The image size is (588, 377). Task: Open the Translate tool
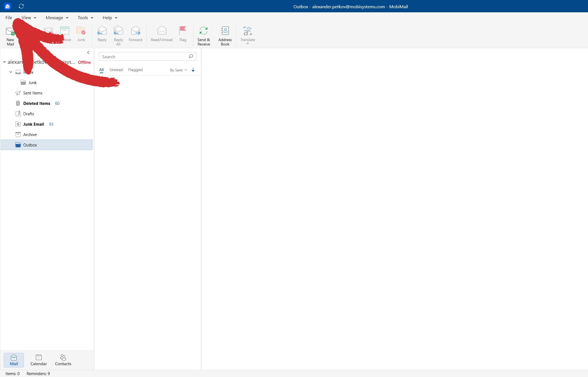pos(247,34)
